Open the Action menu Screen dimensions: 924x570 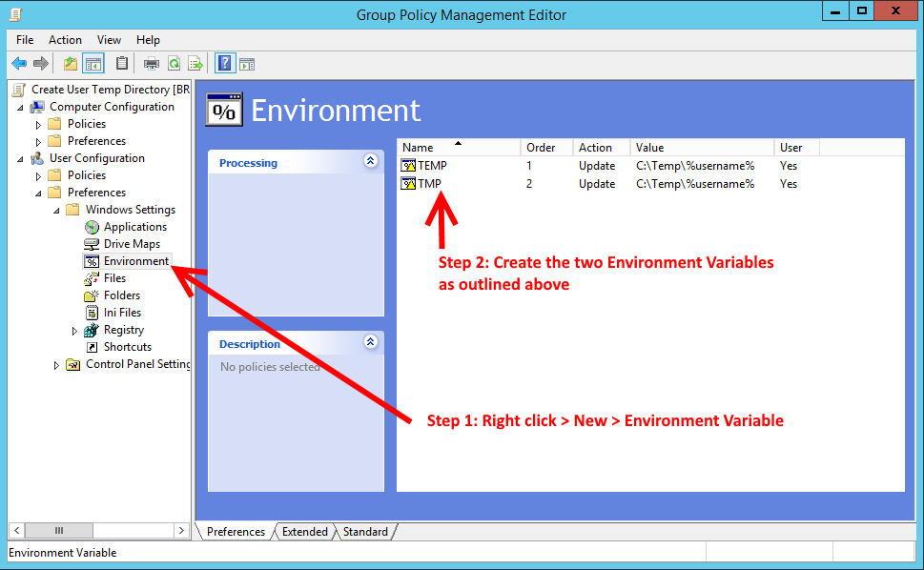[65, 39]
